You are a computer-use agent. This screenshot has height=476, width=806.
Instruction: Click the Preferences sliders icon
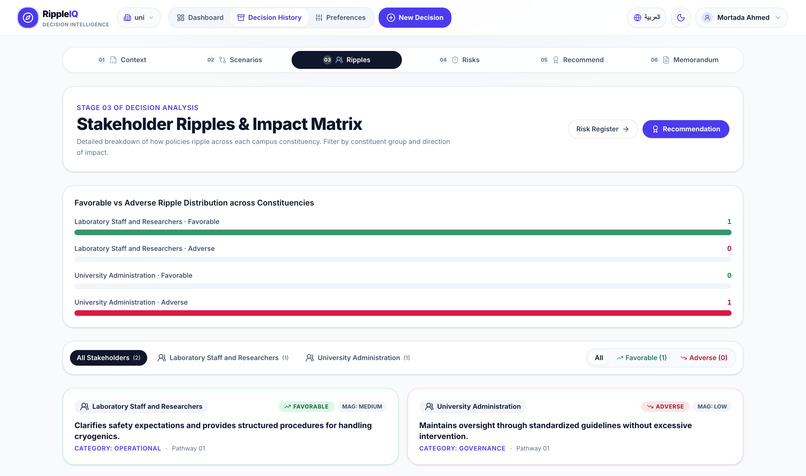pos(319,17)
